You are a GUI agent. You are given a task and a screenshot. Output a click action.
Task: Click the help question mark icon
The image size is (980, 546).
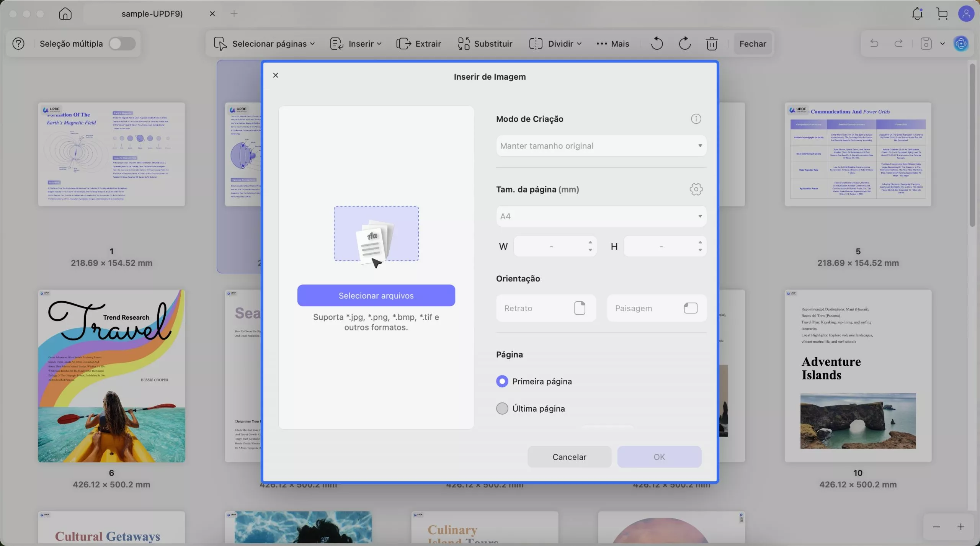(x=18, y=43)
